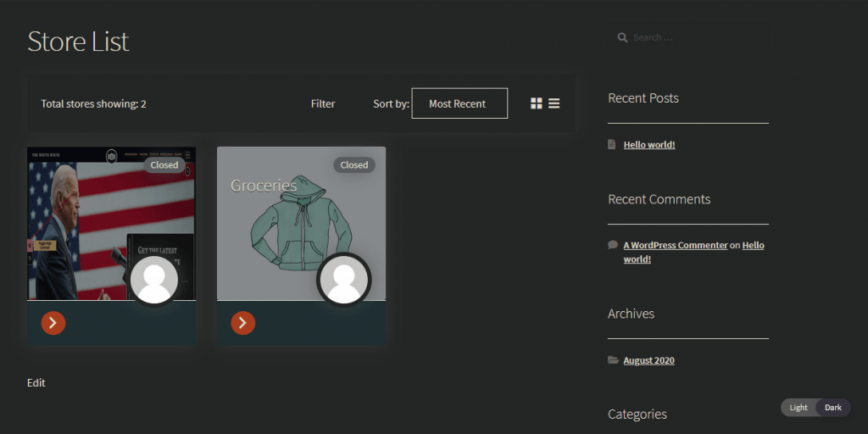Open the August 2020 archive
This screenshot has width=868, height=434.
648,360
